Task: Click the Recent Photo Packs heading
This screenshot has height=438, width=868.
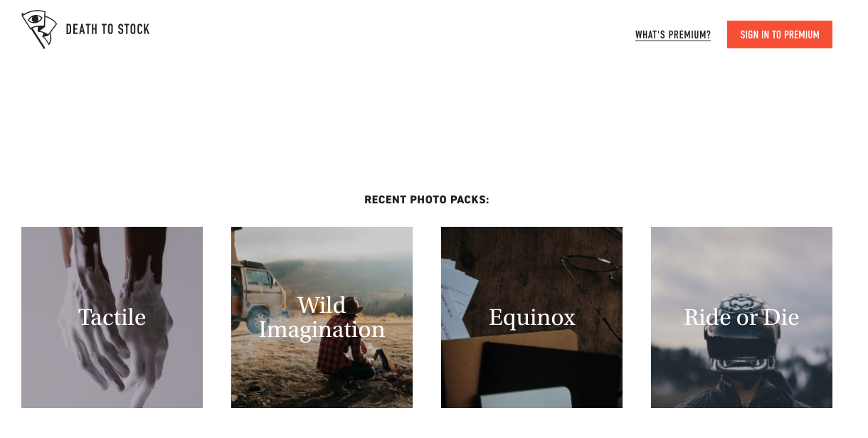Action: click(427, 200)
